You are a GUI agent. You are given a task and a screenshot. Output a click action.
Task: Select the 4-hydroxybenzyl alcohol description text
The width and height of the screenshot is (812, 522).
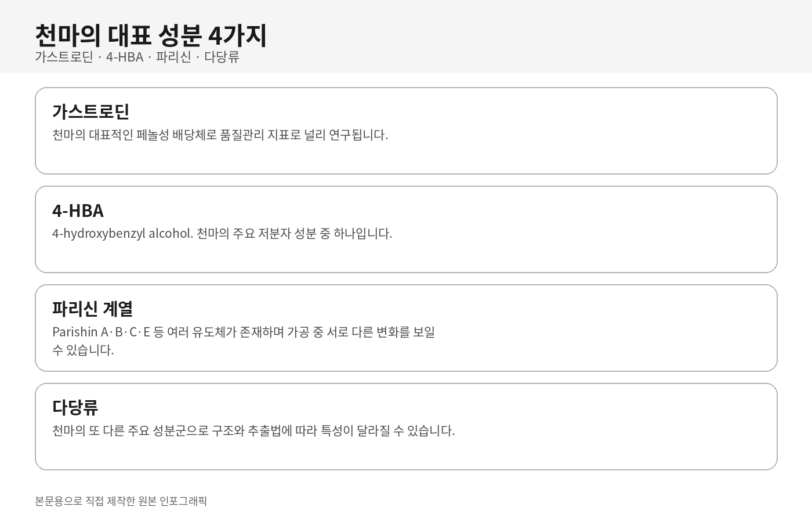pyautogui.click(x=222, y=233)
